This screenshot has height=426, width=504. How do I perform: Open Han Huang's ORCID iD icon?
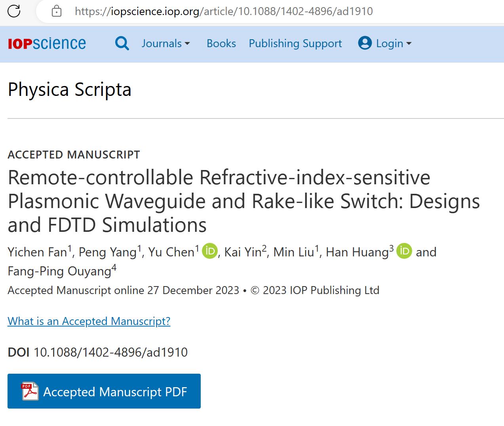click(x=404, y=251)
